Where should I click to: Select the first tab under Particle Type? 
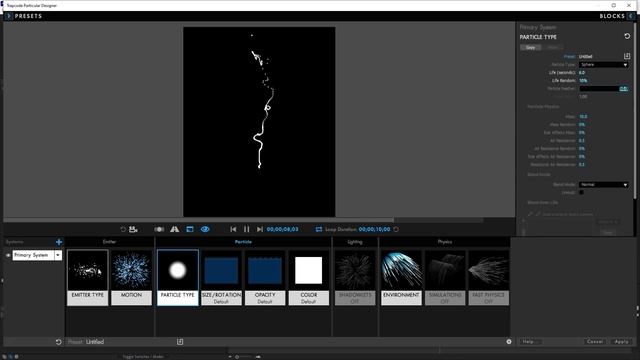click(530, 47)
